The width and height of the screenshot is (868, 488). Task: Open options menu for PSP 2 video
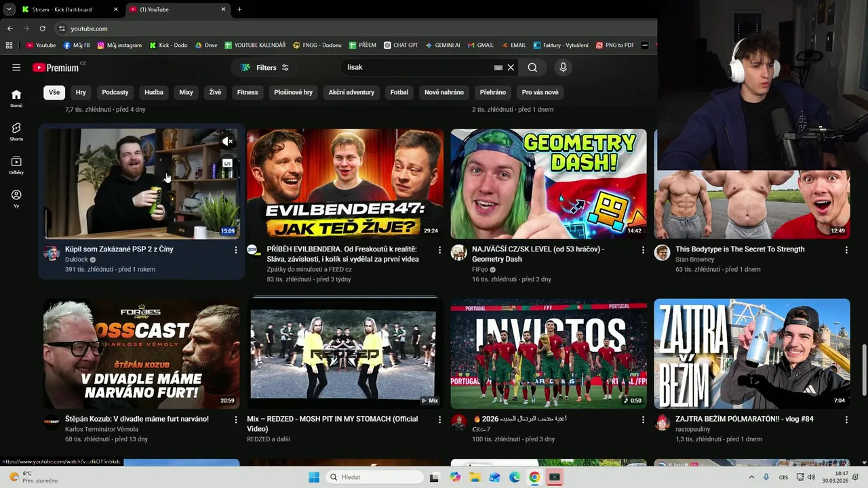pos(236,250)
